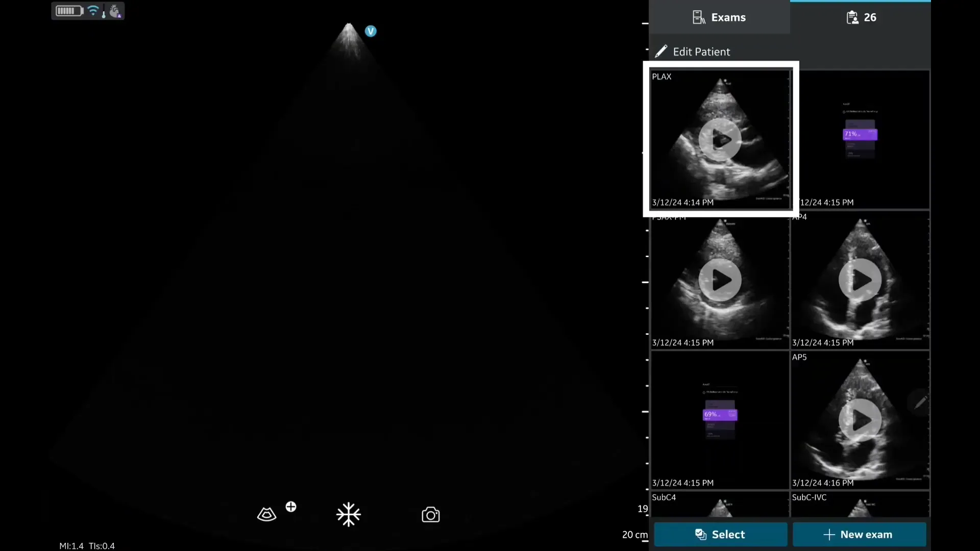Click the 20 cm depth label
Viewport: 980px width, 551px height.
635,535
